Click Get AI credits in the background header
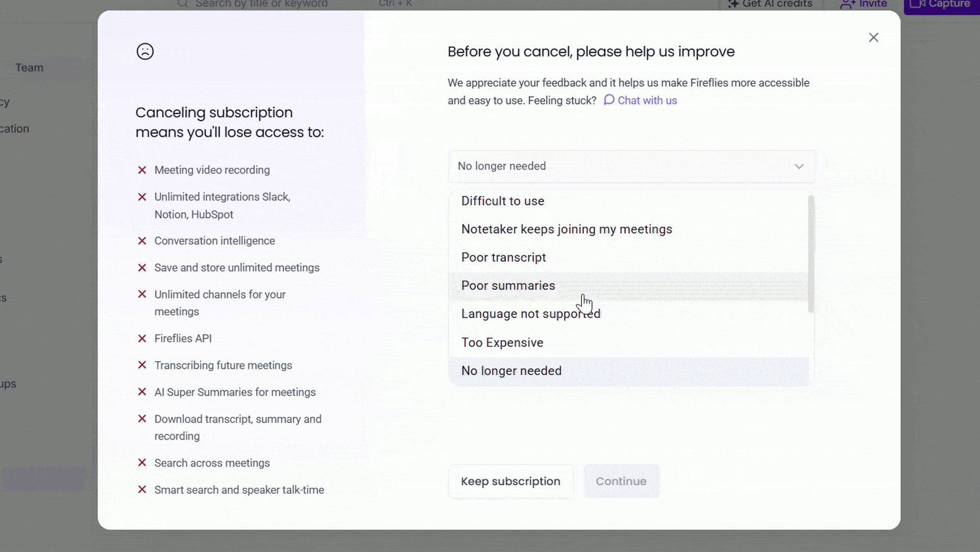980x552 pixels. [769, 5]
